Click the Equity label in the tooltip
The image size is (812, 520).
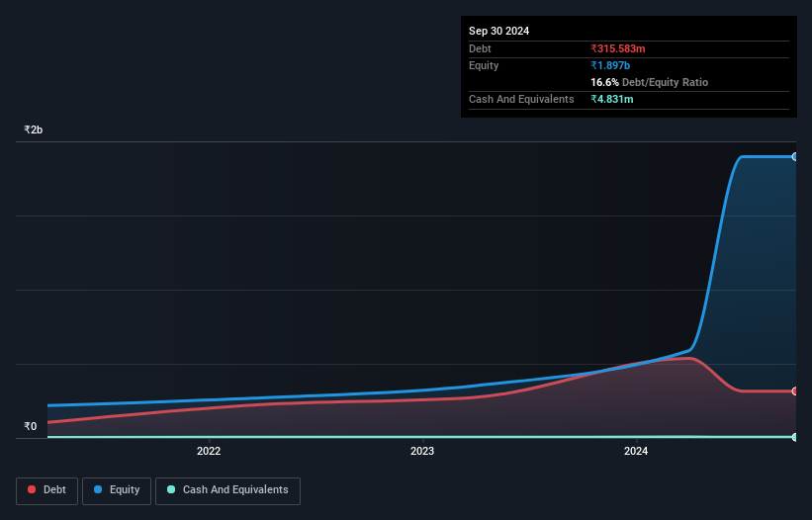(x=484, y=65)
